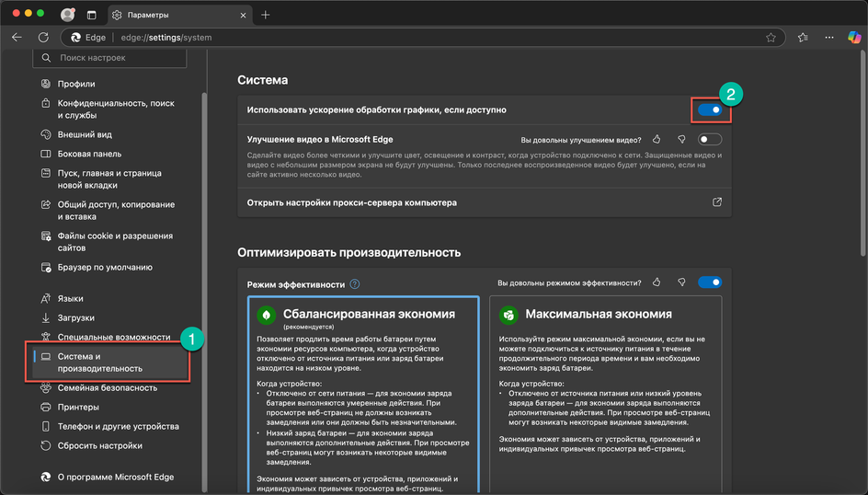
Task: Open the Боковая панель section
Action: (x=89, y=154)
